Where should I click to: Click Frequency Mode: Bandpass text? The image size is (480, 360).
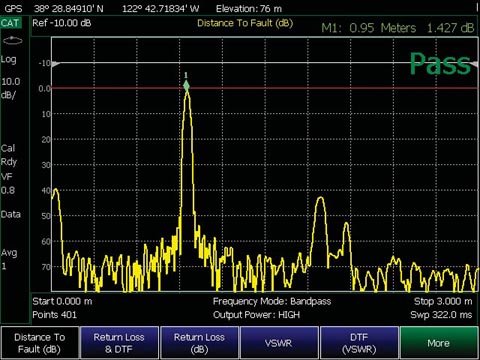[272, 301]
